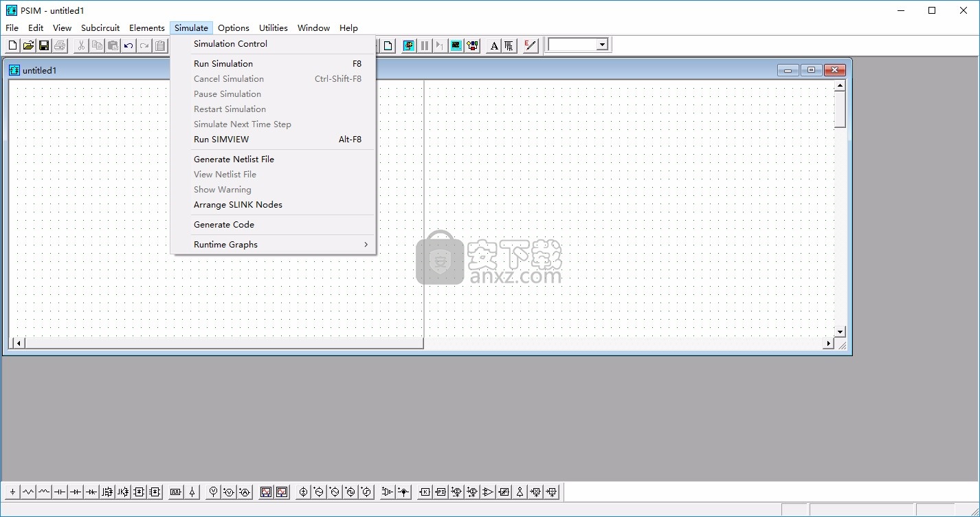Maximize the untitled1 document window
The image size is (980, 517).
(x=811, y=70)
